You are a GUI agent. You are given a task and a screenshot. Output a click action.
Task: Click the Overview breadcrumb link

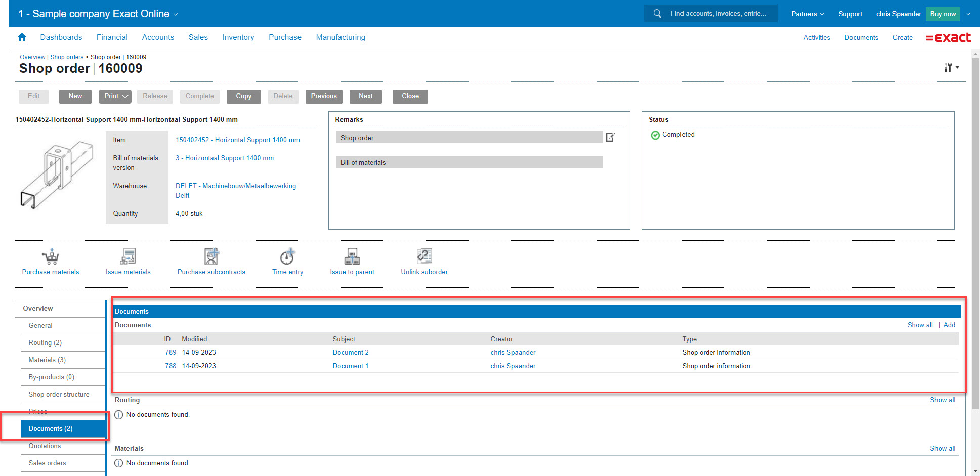(x=32, y=57)
